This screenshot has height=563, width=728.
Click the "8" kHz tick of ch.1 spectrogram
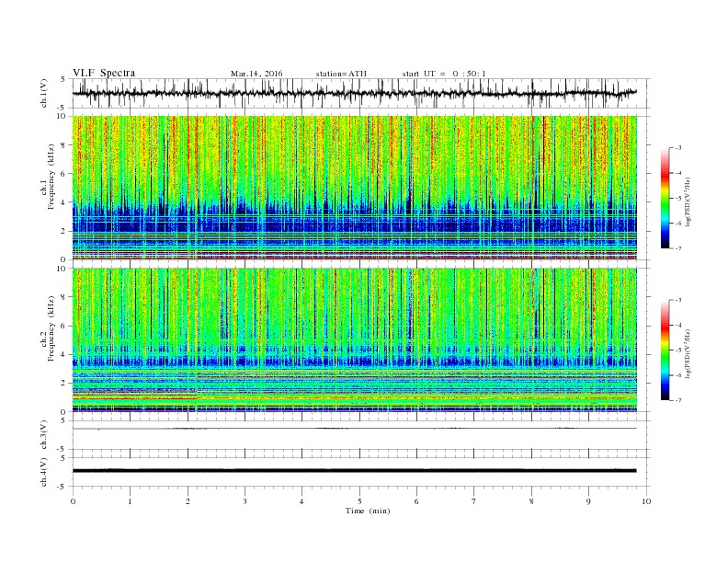64,145
